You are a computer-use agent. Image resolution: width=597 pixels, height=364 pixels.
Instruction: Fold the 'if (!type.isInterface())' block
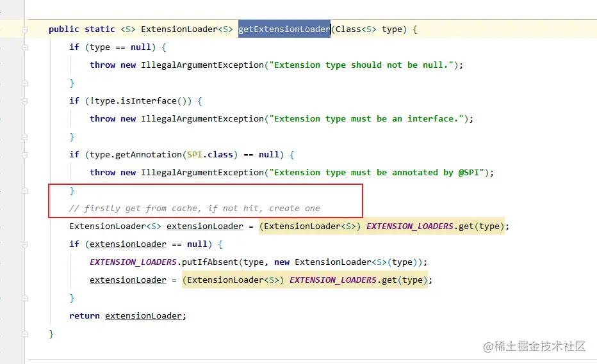pos(24,101)
